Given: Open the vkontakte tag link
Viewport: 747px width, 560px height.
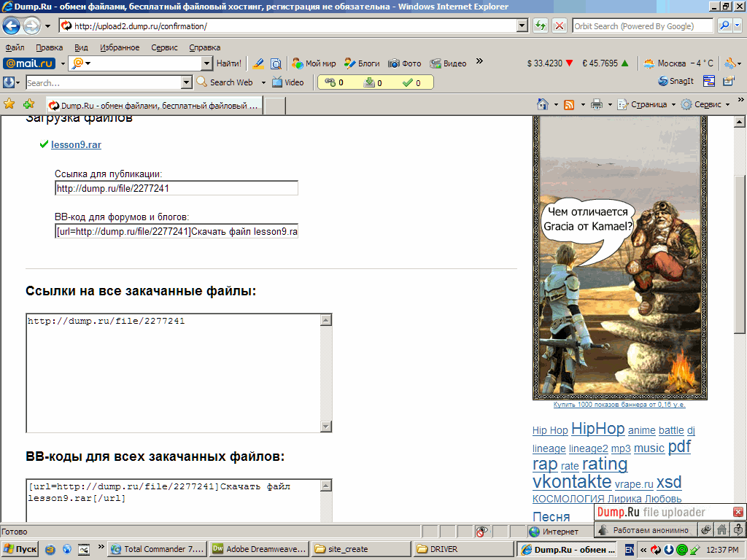Looking at the screenshot, I should click(572, 481).
